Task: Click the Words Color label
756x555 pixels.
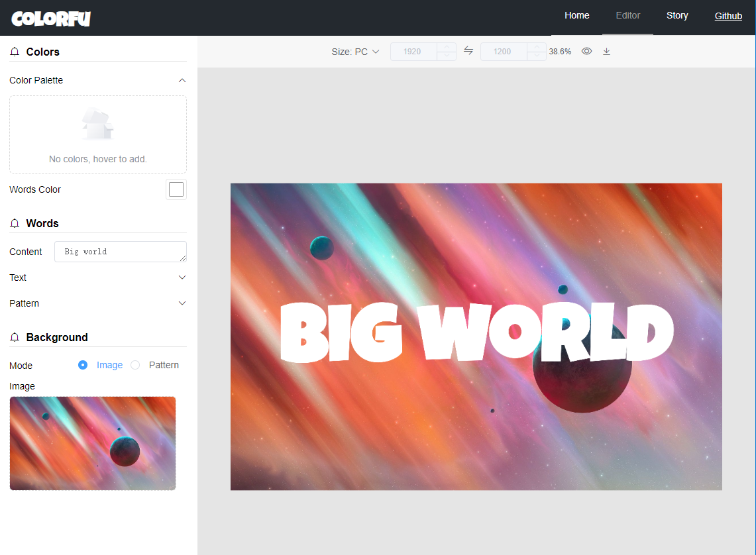Action: [x=34, y=189]
